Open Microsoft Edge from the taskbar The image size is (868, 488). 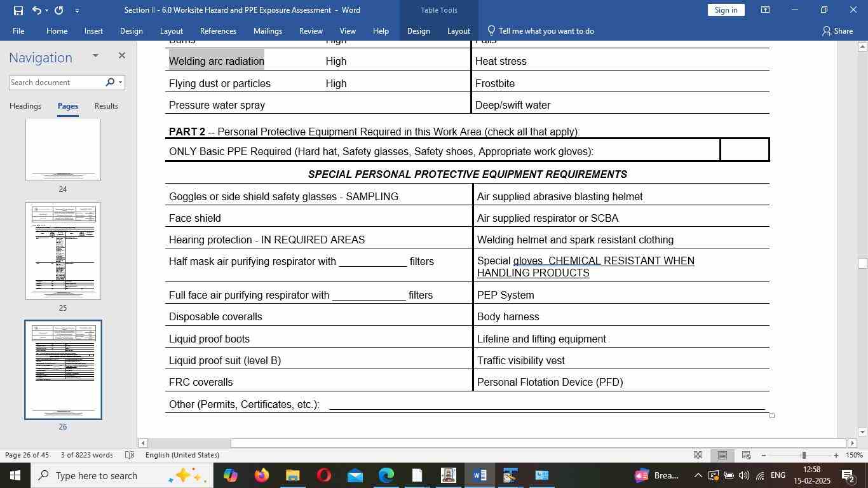386,475
